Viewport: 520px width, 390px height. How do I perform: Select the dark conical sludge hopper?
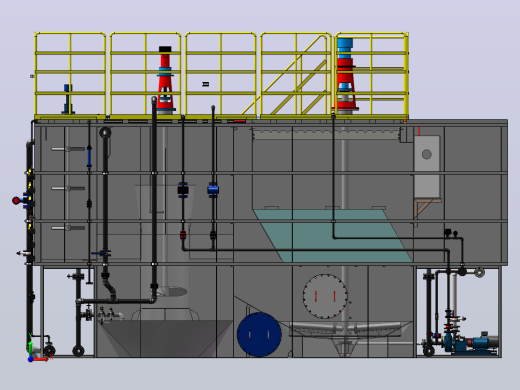point(166,338)
